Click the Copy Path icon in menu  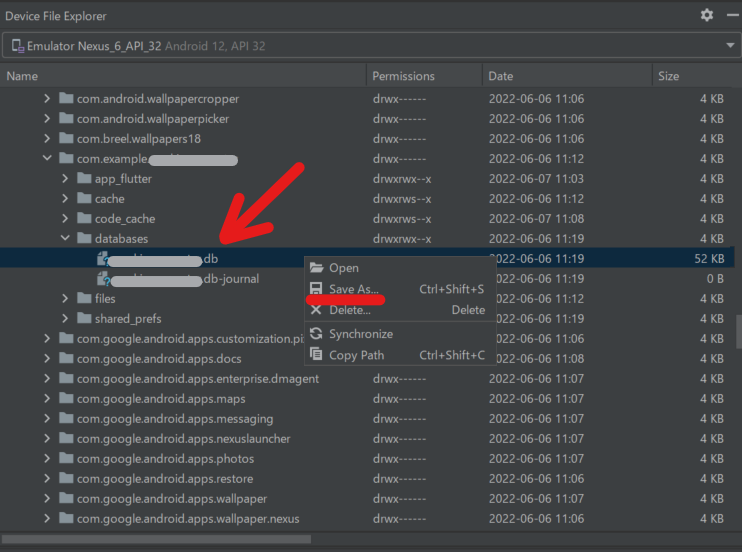[316, 354]
